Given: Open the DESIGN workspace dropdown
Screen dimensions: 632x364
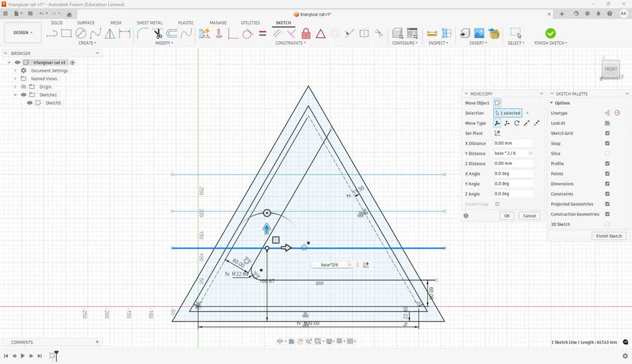Looking at the screenshot, I should 23,32.
